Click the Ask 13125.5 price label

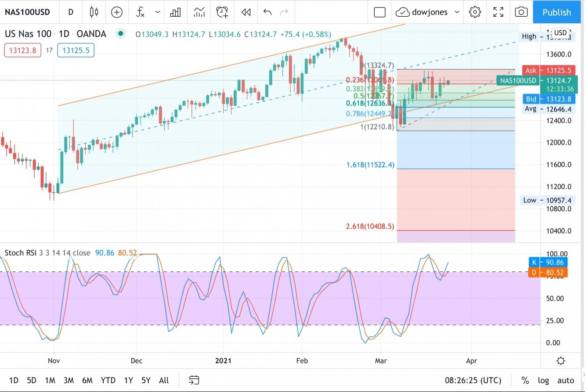click(x=548, y=70)
